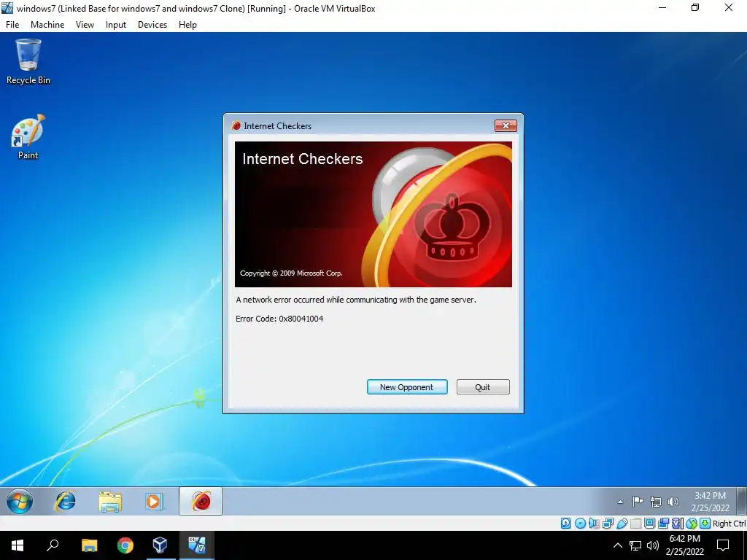Open the Devices menu
Screen dimensions: 747x560
click(x=152, y=25)
